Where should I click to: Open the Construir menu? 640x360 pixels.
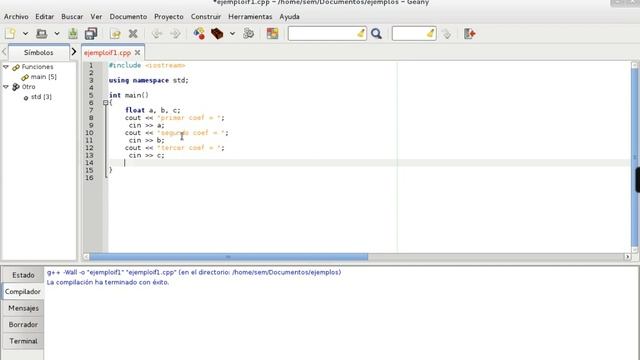pos(206,17)
